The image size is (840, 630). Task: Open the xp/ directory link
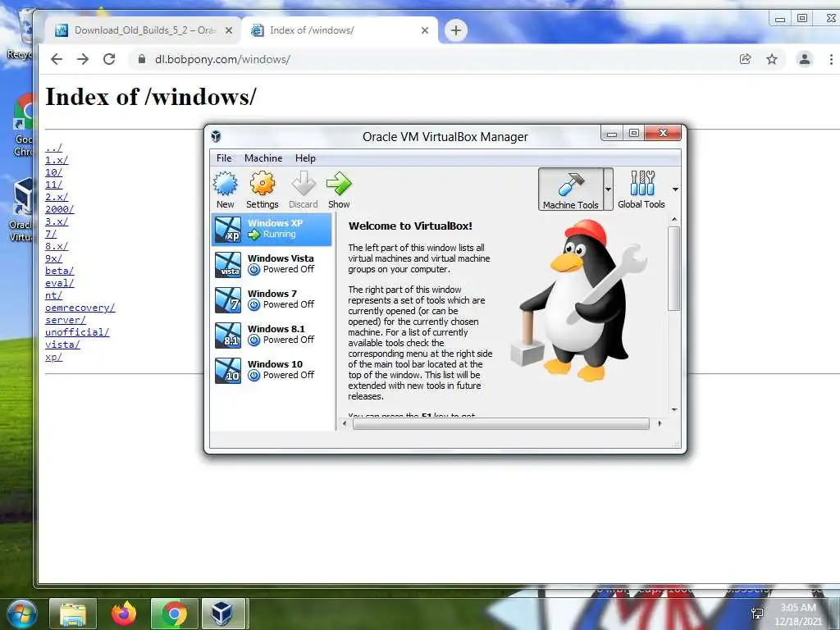(53, 358)
